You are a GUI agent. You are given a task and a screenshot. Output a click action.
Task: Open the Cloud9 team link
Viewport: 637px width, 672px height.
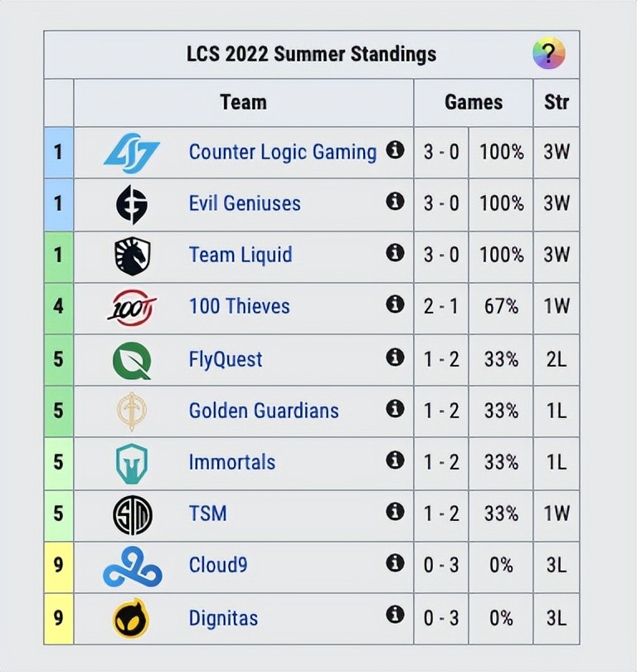218,565
